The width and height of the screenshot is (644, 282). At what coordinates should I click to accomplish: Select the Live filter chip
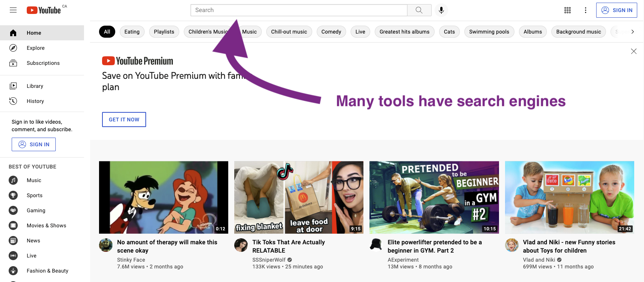click(x=360, y=32)
